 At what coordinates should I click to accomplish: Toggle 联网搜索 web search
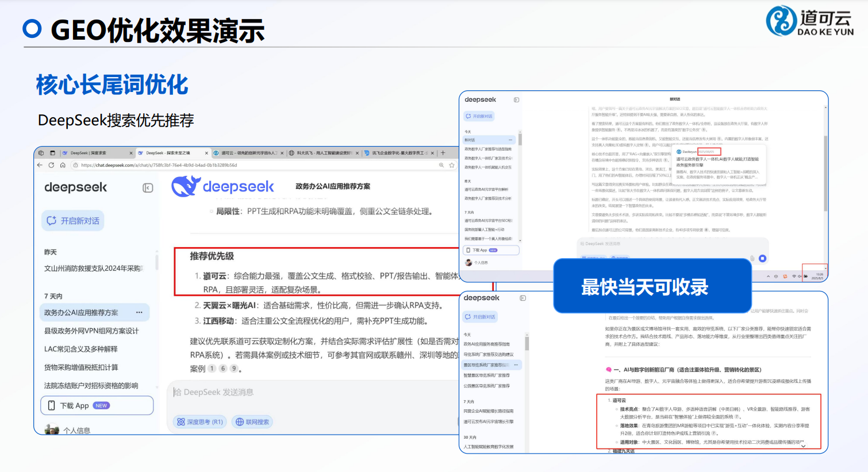(252, 422)
